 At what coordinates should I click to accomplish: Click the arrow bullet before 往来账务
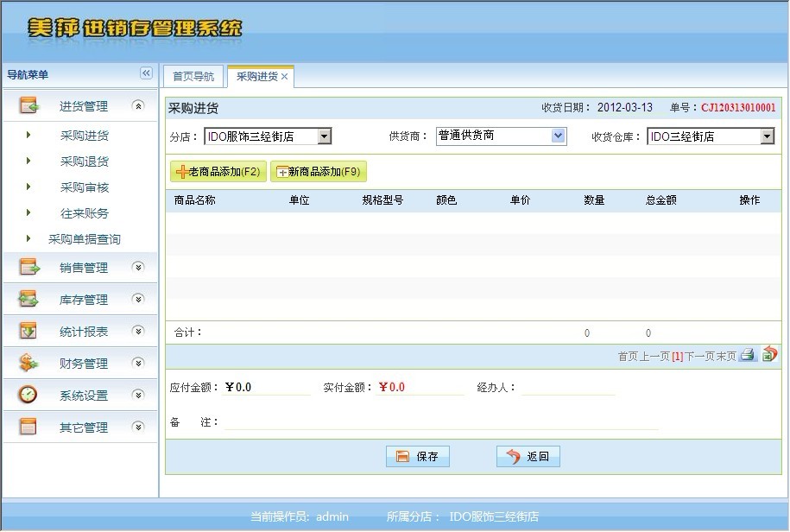28,212
